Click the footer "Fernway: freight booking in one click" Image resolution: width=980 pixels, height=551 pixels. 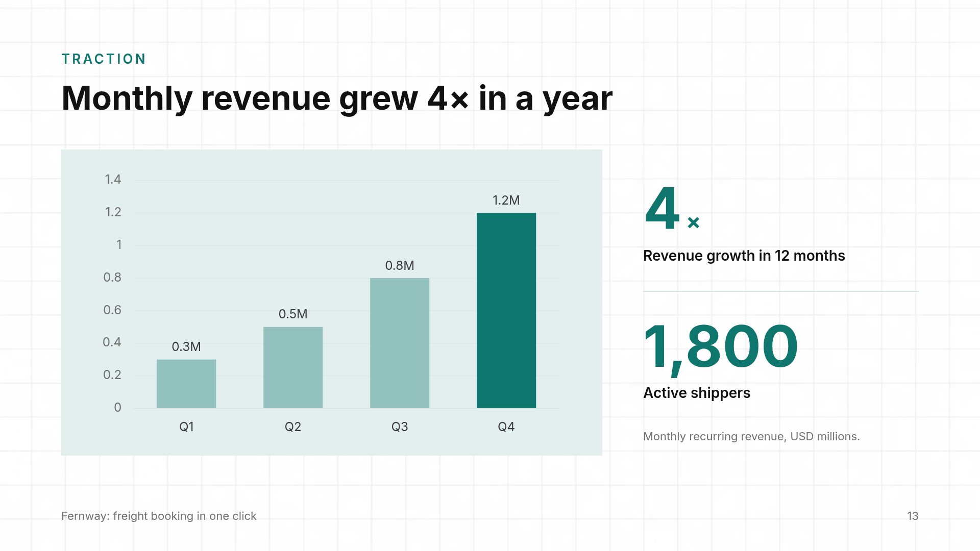(x=159, y=516)
